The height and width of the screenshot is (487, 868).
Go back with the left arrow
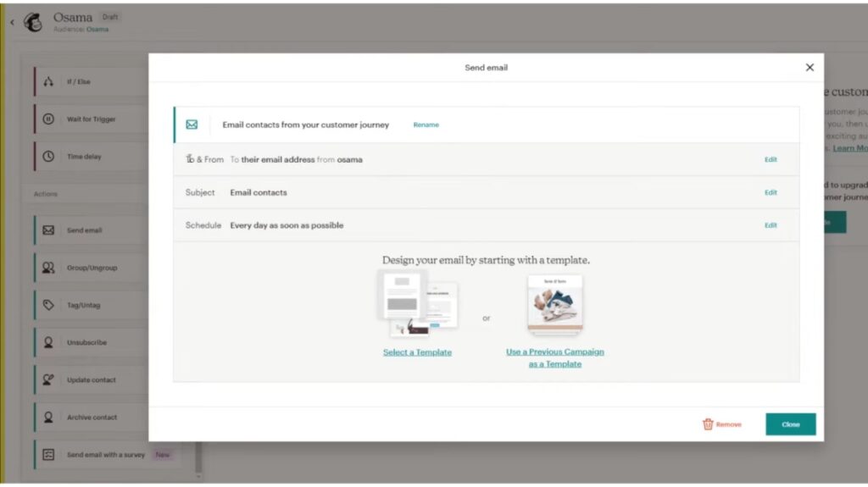(x=12, y=23)
